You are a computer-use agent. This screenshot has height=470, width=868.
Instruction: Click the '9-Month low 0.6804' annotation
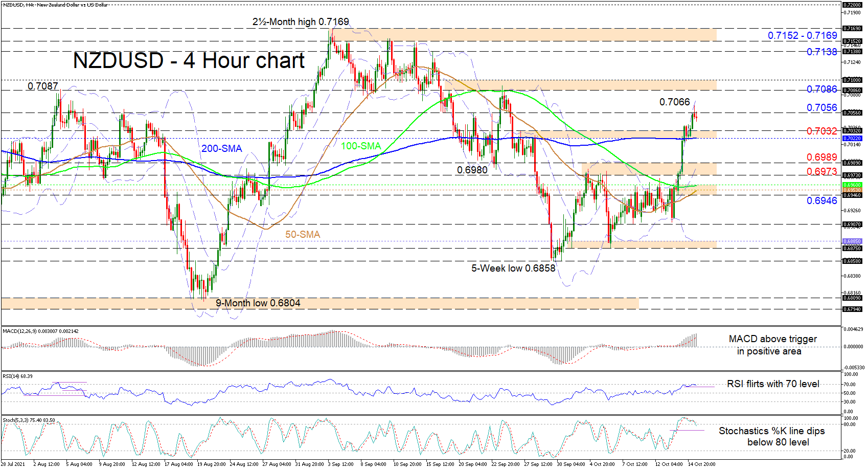pyautogui.click(x=258, y=303)
